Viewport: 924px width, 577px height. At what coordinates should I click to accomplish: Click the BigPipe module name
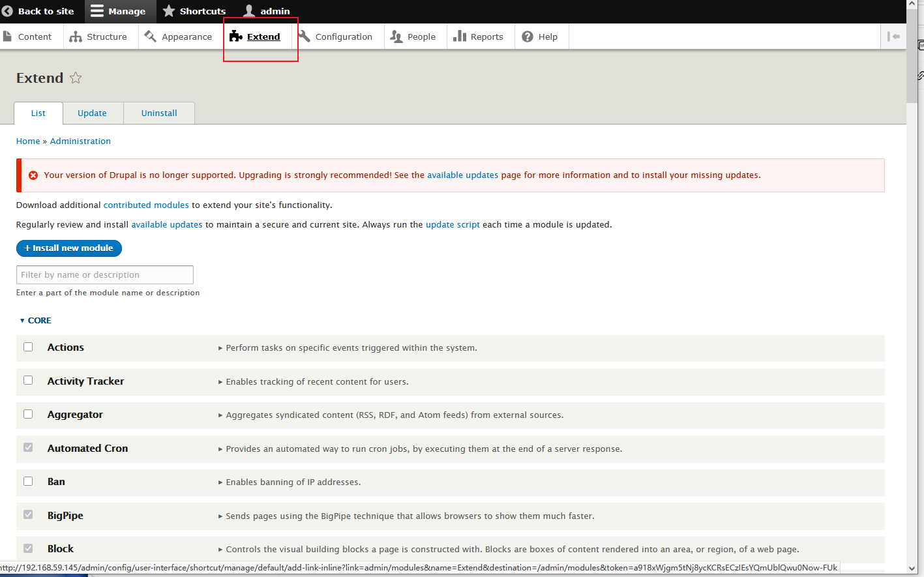[x=65, y=516]
